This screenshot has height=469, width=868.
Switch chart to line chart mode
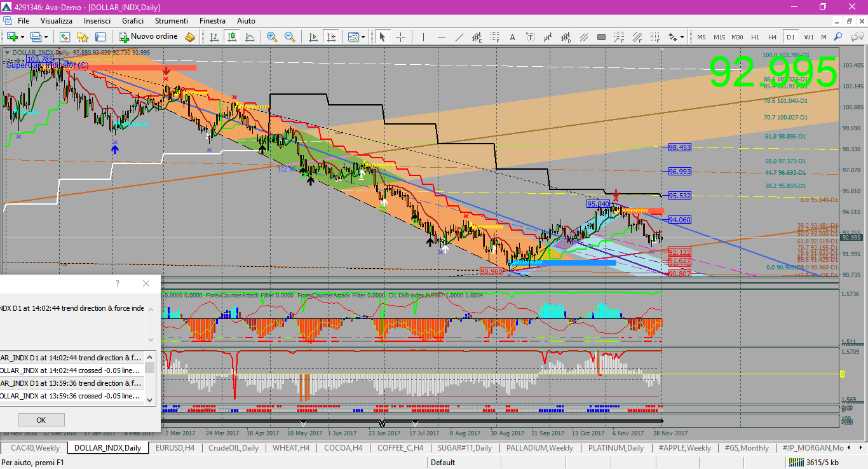[250, 37]
